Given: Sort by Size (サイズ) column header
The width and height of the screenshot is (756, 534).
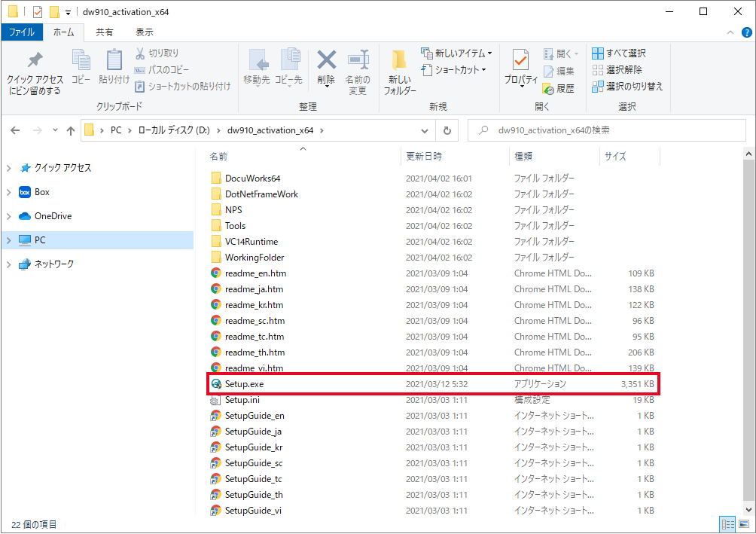Looking at the screenshot, I should [x=629, y=157].
